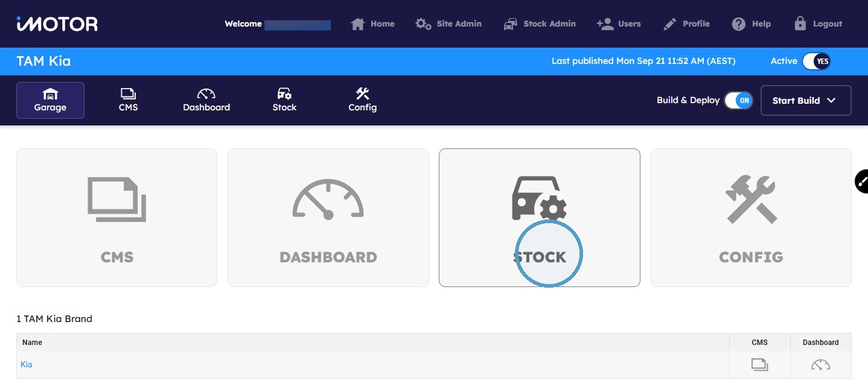Open the large DASHBOARD card
868x389 pixels.
pos(328,218)
